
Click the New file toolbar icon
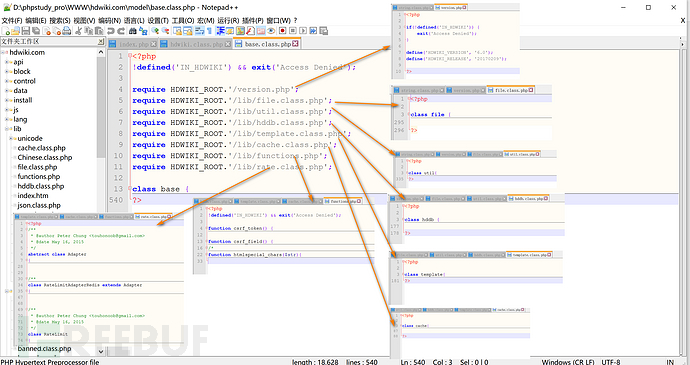point(6,31)
